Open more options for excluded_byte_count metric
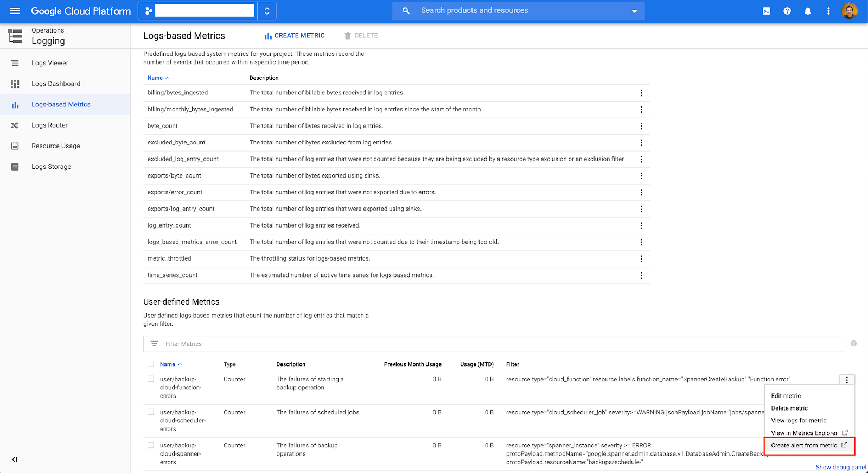Viewport: 868px width, 473px height. [641, 143]
